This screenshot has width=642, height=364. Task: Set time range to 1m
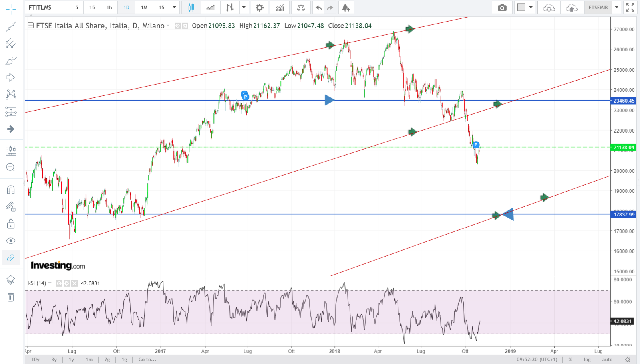coord(89,360)
